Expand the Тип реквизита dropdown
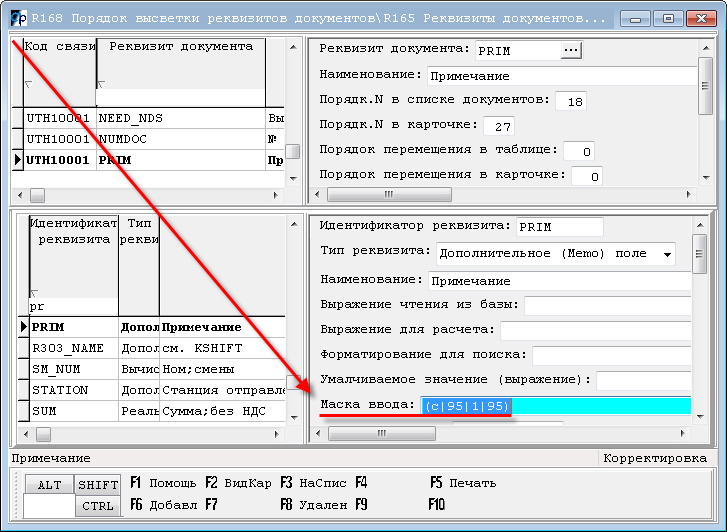 [x=667, y=255]
